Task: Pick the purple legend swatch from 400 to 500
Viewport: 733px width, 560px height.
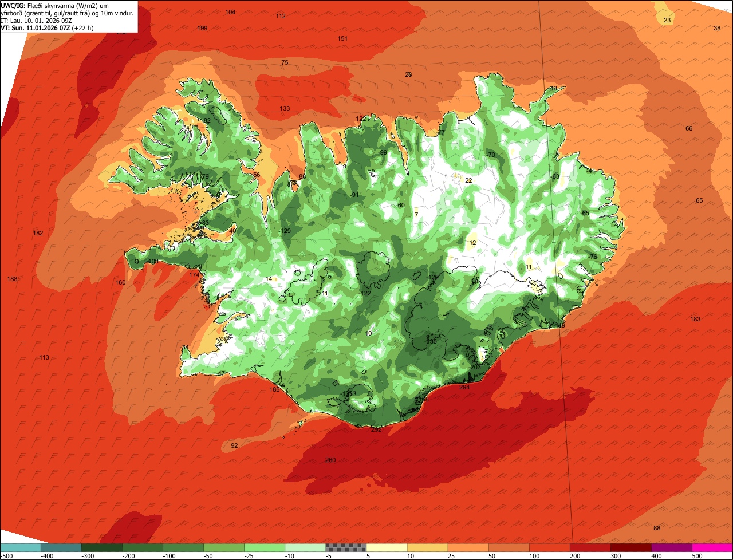Action: coord(671,547)
